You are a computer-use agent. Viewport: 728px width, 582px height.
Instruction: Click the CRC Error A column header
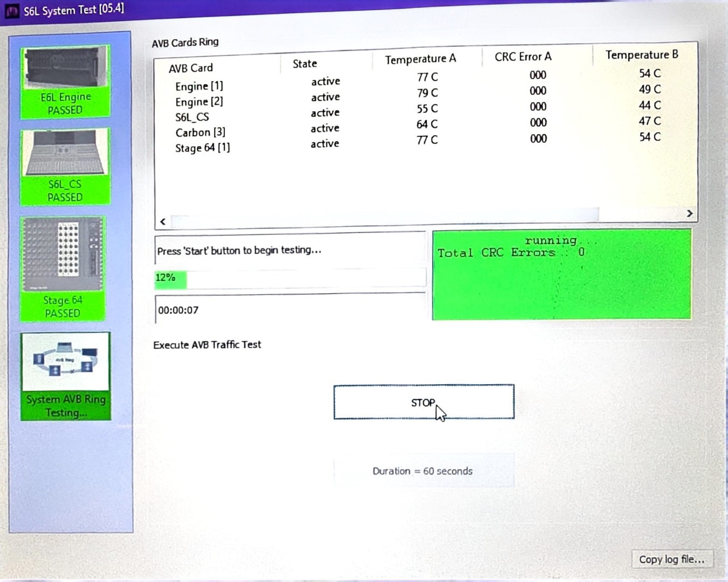pos(523,57)
